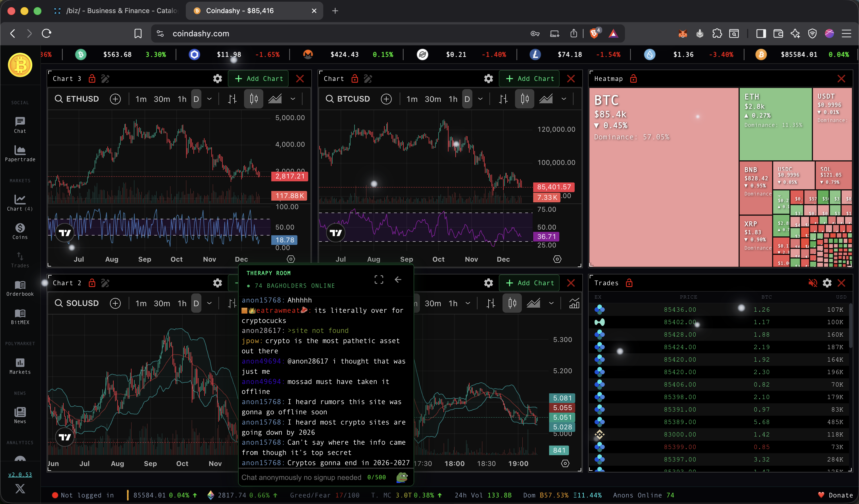The height and width of the screenshot is (504, 859).
Task: Unmute the Trades panel sound
Action: [813, 283]
